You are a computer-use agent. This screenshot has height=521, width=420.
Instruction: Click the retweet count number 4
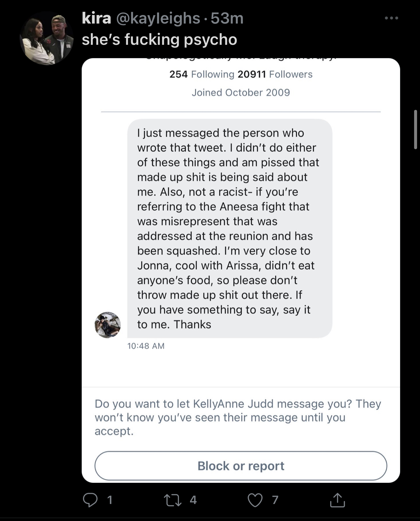click(193, 500)
